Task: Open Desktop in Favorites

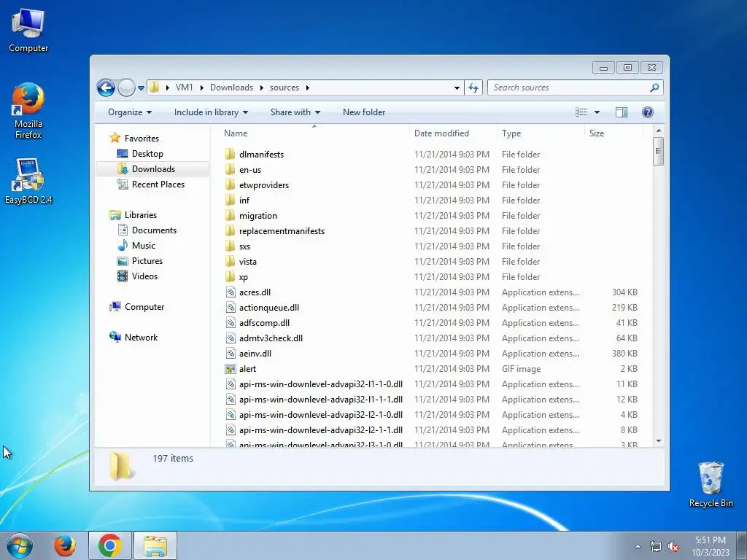Action: coord(147,154)
